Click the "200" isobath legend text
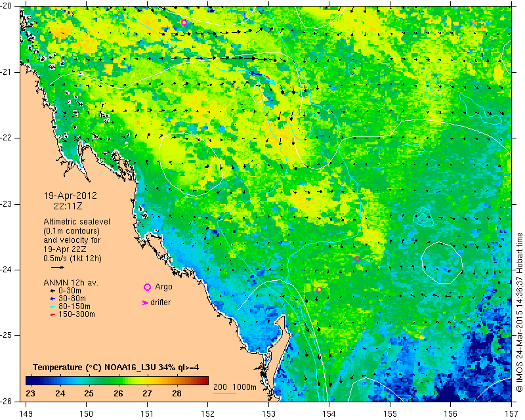This screenshot has width=525, height=420. coord(220,387)
